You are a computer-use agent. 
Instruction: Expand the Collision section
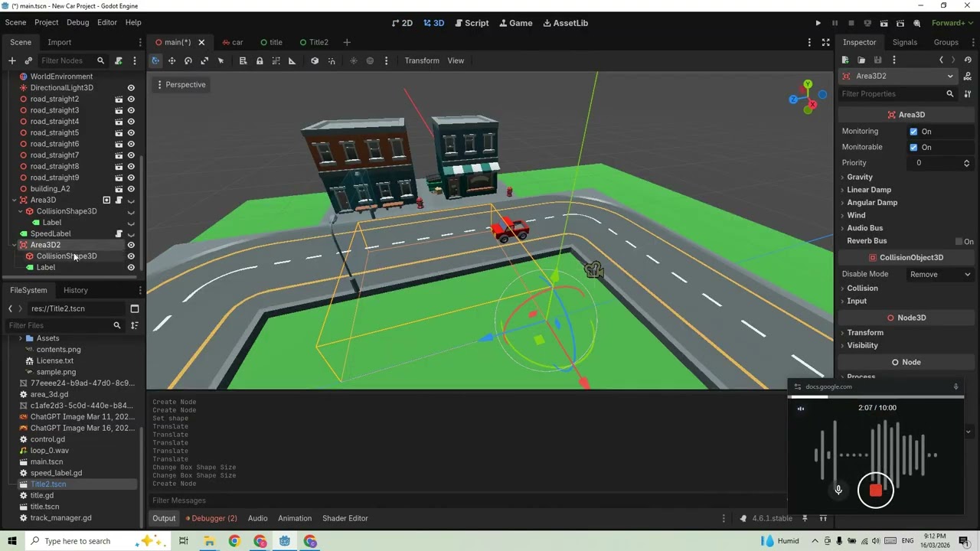[862, 289]
